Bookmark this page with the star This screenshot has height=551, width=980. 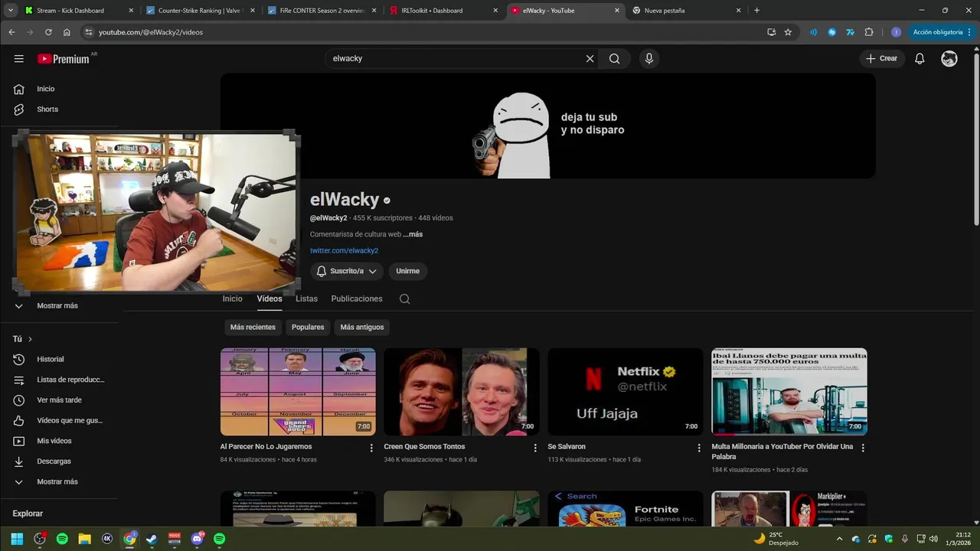pos(788,32)
